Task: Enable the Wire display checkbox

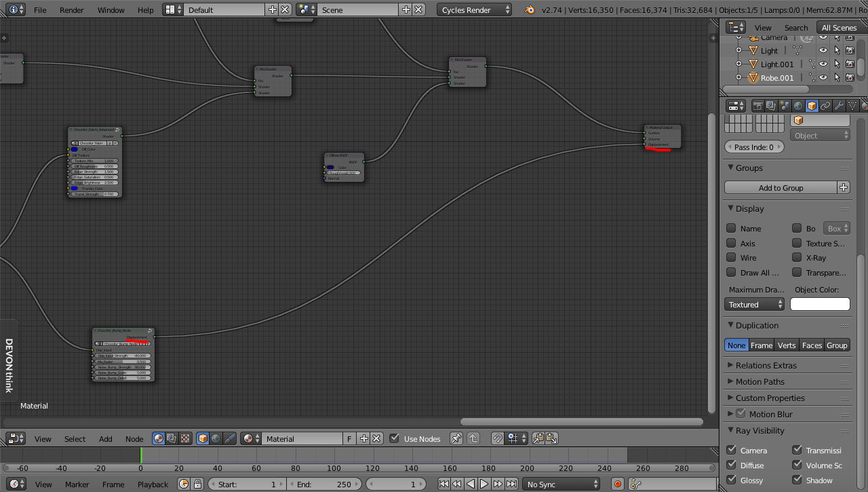Action: point(731,257)
